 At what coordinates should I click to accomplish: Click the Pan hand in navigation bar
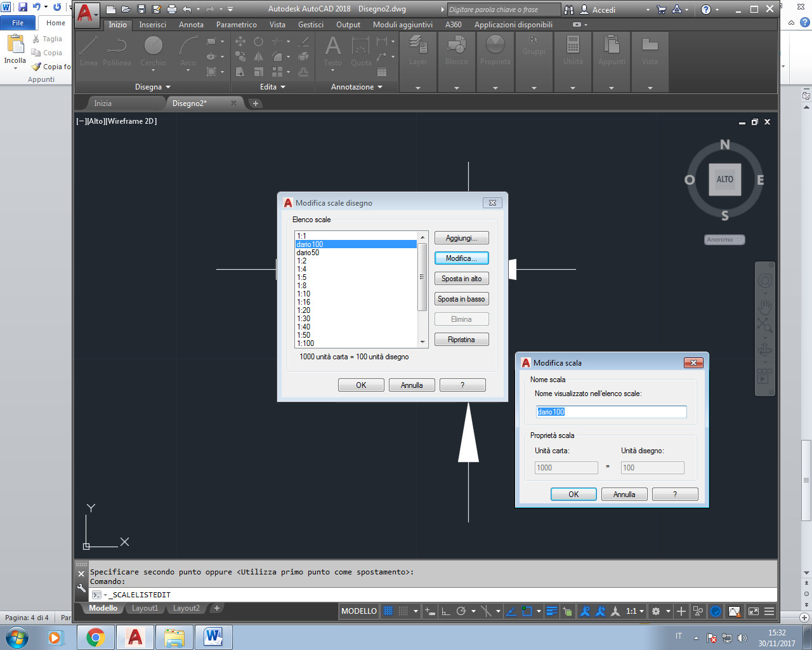click(x=765, y=308)
